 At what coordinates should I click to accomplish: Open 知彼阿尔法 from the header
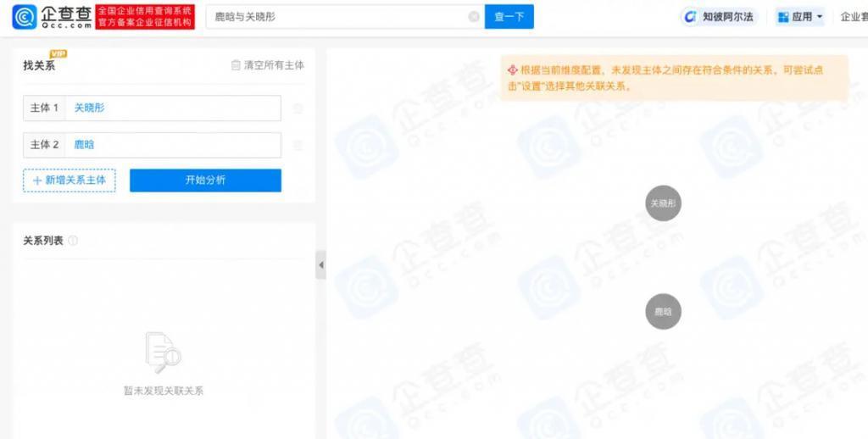pyautogui.click(x=721, y=17)
